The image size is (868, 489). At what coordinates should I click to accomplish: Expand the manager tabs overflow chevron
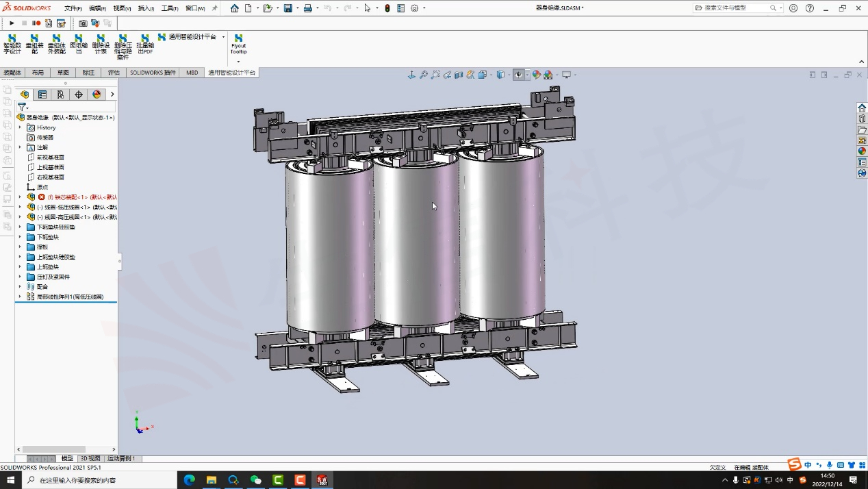(x=112, y=95)
